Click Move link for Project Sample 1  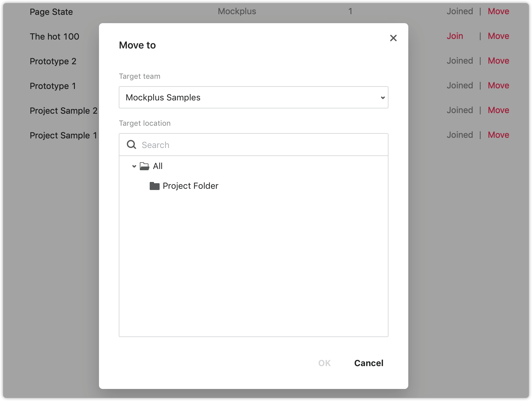[x=498, y=135]
